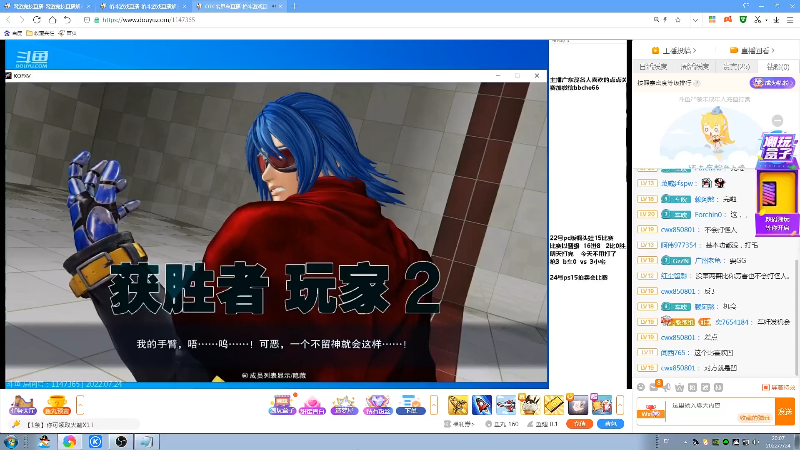The height and width of the screenshot is (450, 800).
Task: Send the rocket gift
Action: [482, 405]
